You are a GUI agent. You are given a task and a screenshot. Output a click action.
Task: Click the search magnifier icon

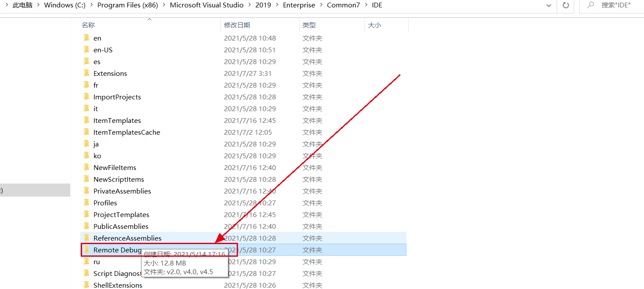coord(591,5)
